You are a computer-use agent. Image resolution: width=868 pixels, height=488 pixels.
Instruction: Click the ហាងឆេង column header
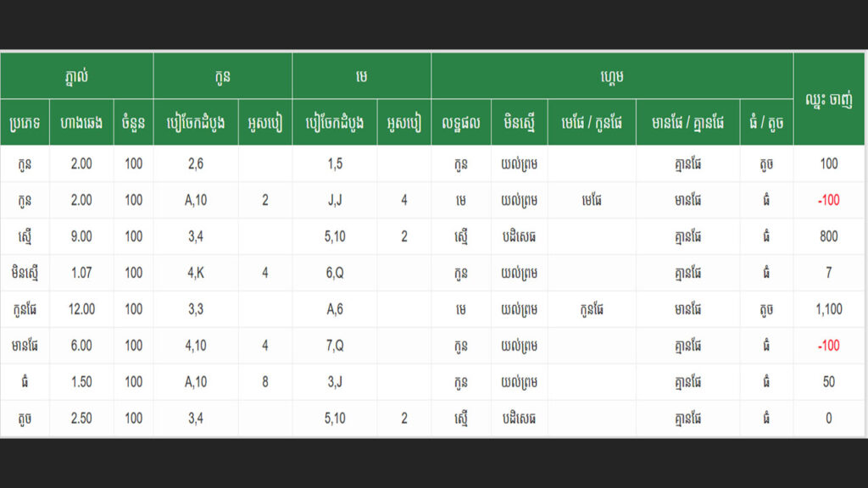pos(81,122)
